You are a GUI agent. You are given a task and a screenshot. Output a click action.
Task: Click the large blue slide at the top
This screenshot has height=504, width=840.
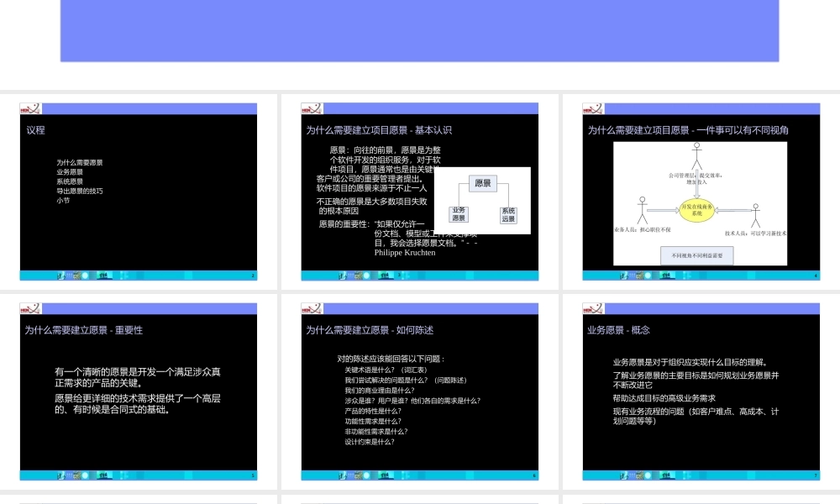click(419, 30)
